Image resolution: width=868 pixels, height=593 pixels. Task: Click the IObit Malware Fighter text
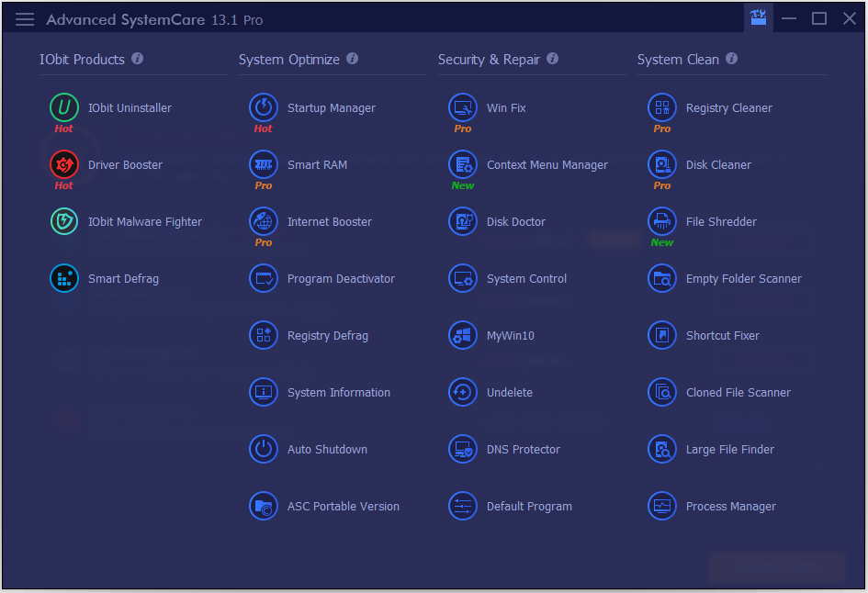(145, 222)
